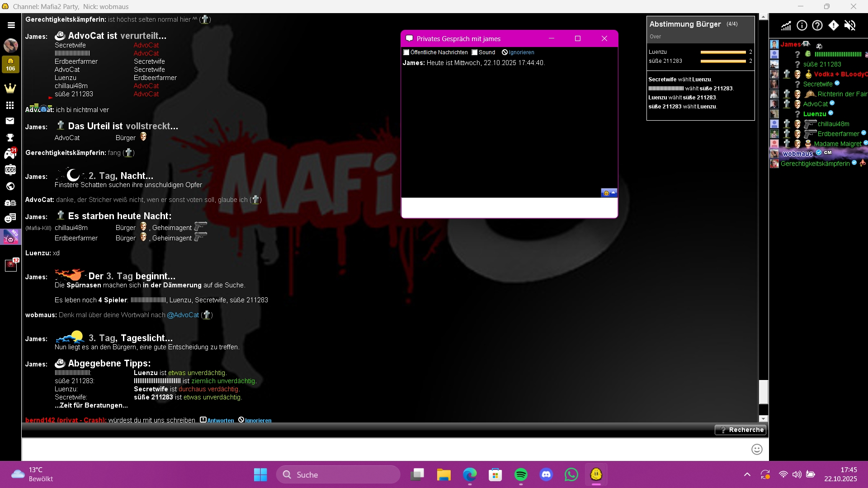Open the gamepad icon with badge 31
The image size is (868, 488).
[x=10, y=154]
